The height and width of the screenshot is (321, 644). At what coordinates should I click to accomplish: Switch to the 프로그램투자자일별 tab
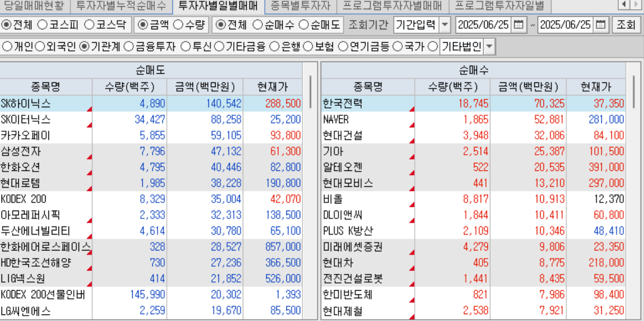[x=499, y=5]
